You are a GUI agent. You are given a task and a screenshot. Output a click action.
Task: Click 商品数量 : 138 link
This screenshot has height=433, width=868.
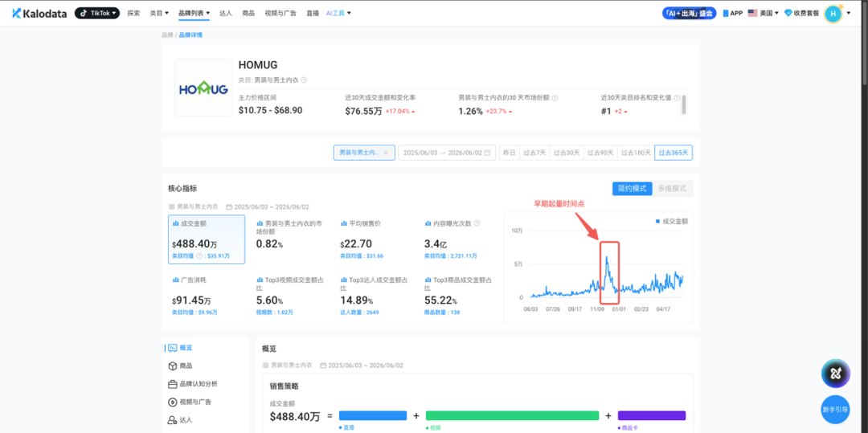point(442,312)
